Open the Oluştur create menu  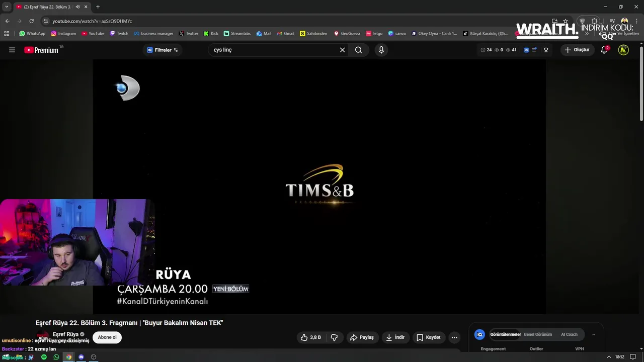pyautogui.click(x=577, y=50)
